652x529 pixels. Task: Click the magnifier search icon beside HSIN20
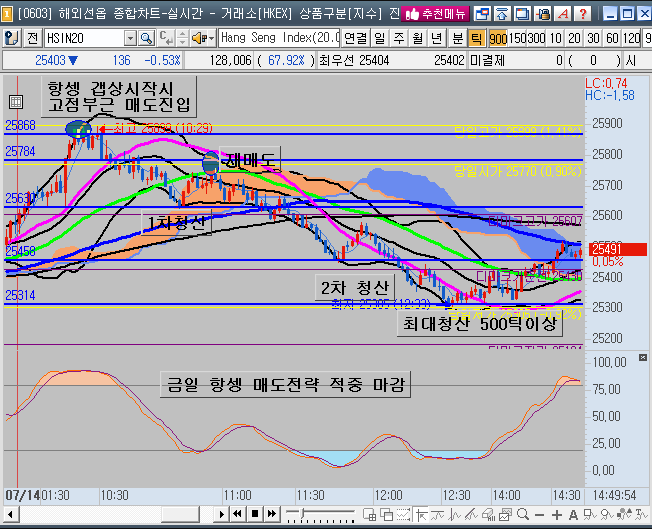click(x=146, y=37)
